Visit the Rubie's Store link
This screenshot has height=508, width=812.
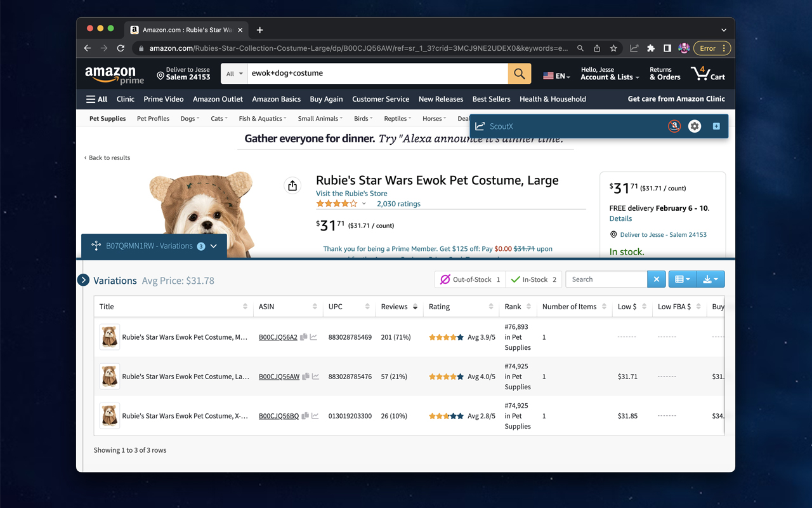351,193
